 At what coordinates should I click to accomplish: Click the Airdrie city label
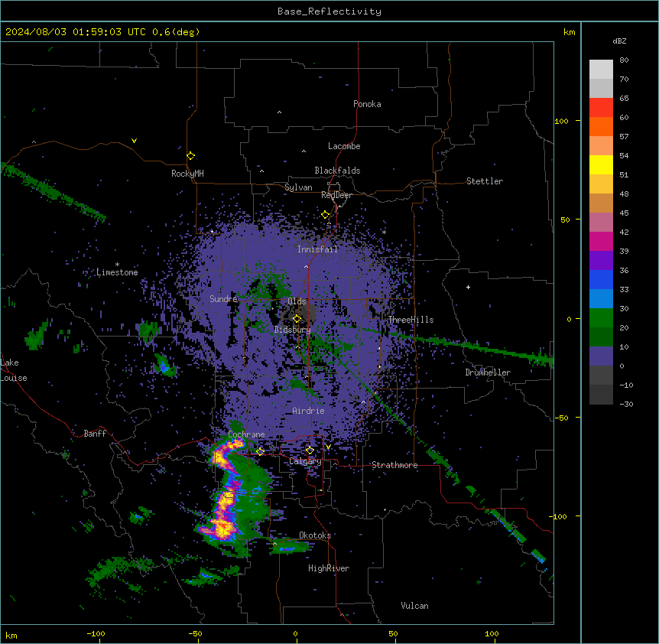(x=309, y=411)
